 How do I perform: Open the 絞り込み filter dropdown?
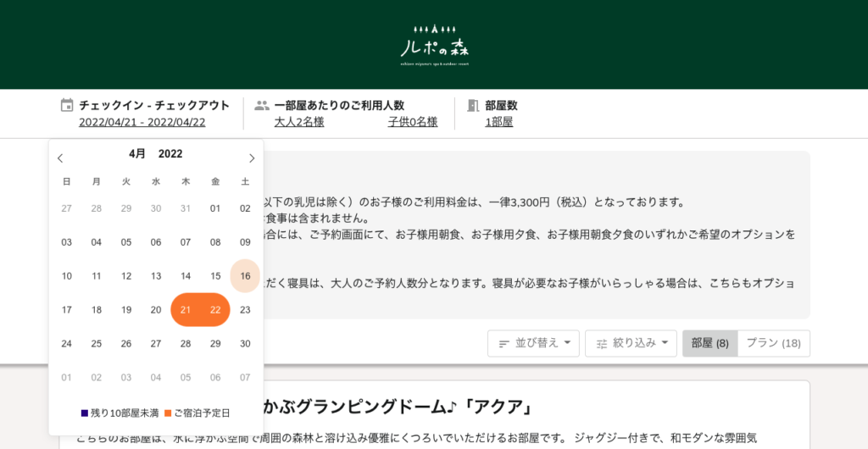(631, 343)
